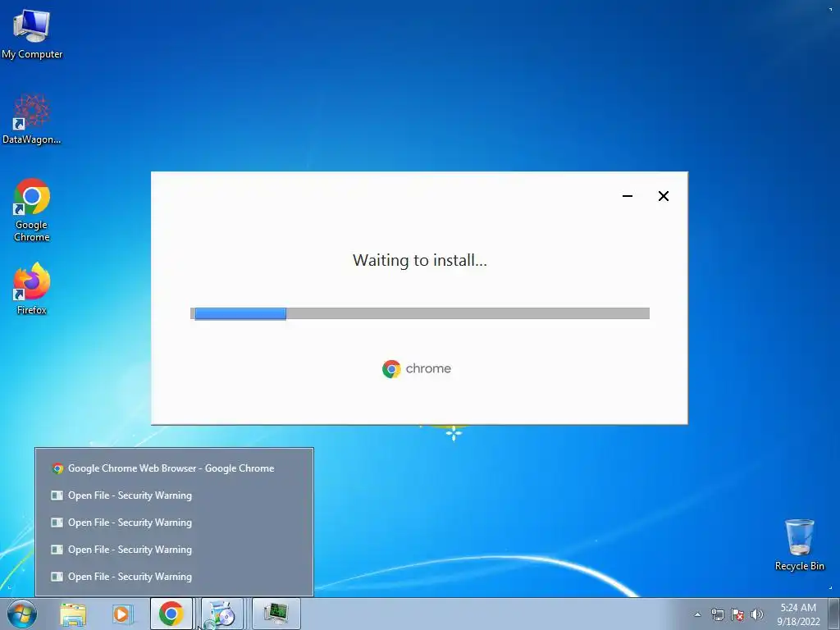The height and width of the screenshot is (630, 840).
Task: Switch to Google Chrome Web Browser window
Action: (174, 468)
